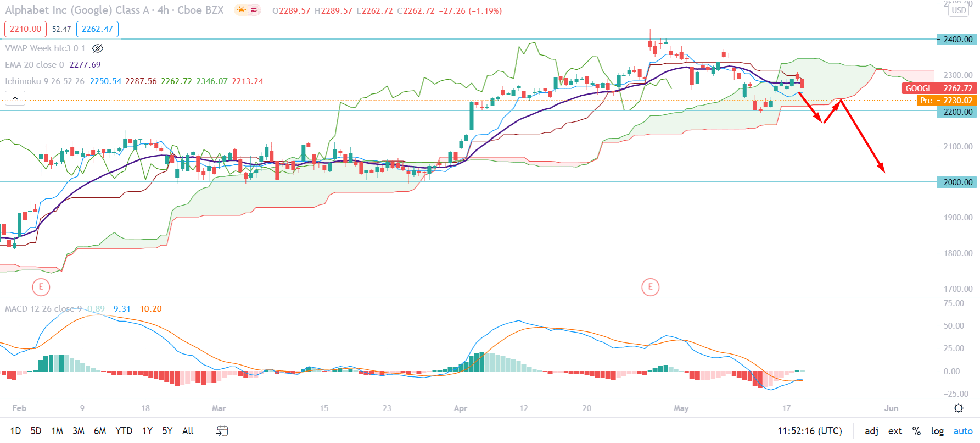Click the Pre 2230.02 price label
980x443 pixels.
[946, 100]
